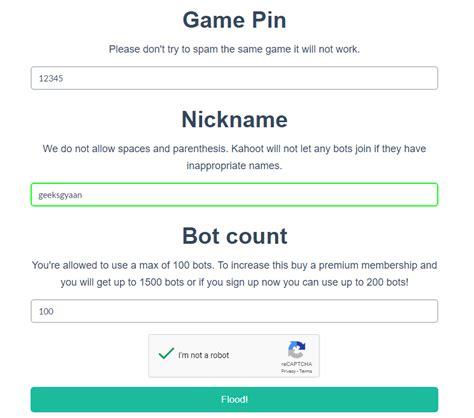474x418 pixels.
Task: Click the reCAPTCHA logo icon
Action: (296, 349)
